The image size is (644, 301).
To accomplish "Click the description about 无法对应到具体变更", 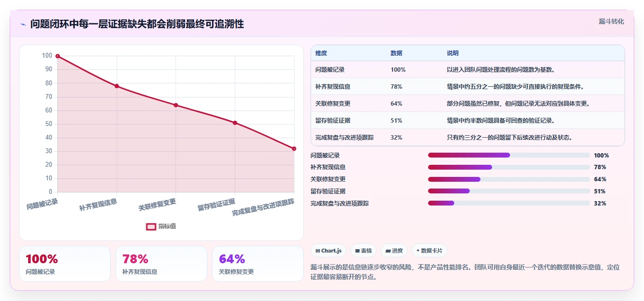I will (x=518, y=104).
